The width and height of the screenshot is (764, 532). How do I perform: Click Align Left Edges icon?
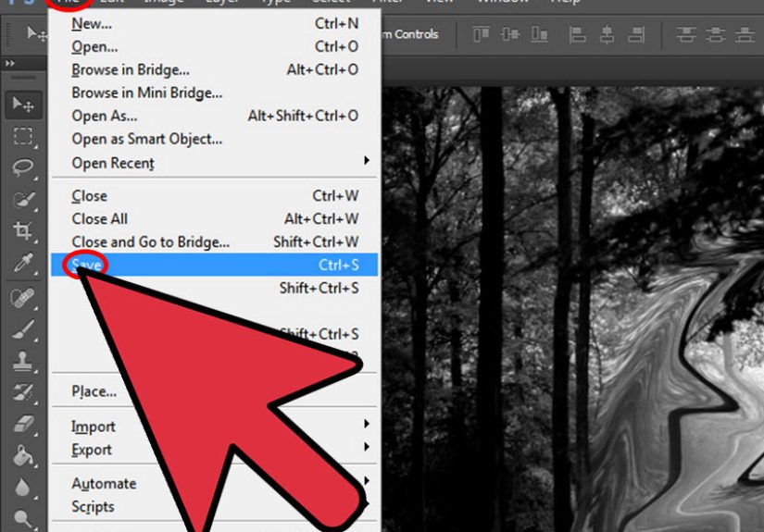coord(577,34)
